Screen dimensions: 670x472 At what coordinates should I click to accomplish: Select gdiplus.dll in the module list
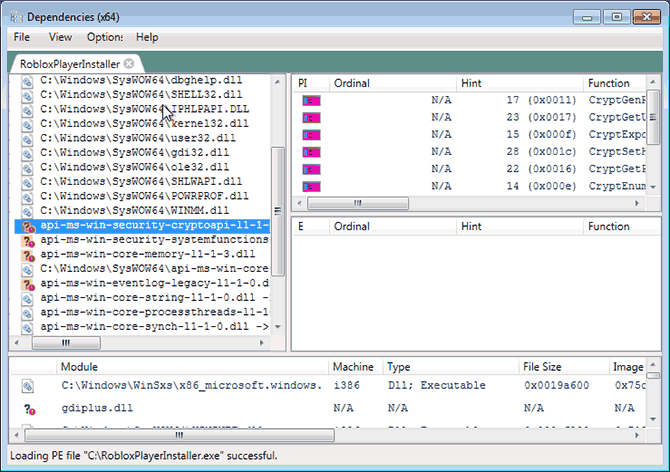point(97,408)
